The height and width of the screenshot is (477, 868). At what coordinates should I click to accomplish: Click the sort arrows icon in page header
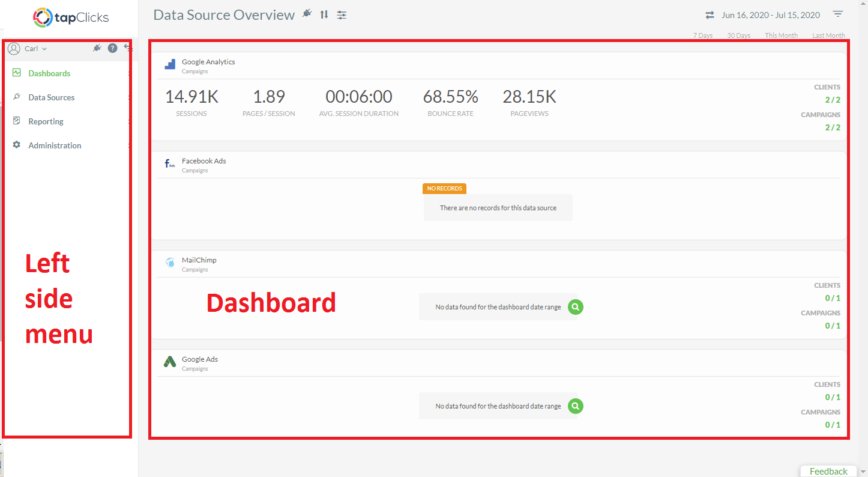pyautogui.click(x=324, y=14)
